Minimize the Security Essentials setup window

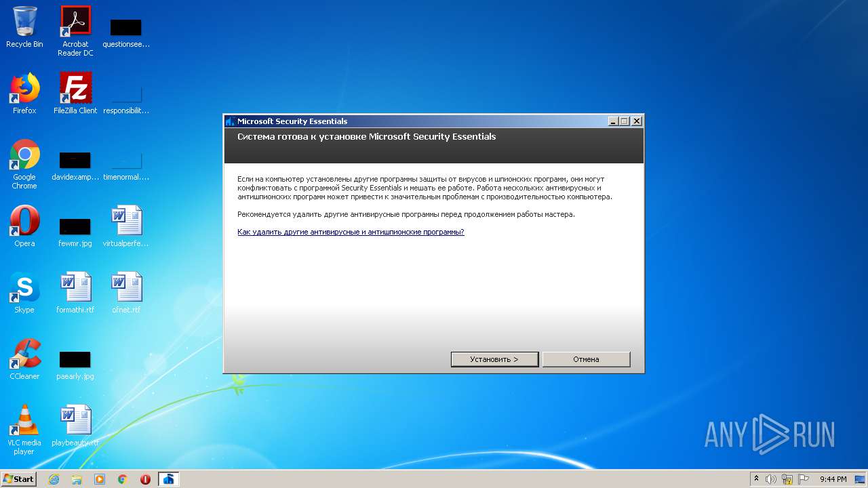click(613, 121)
